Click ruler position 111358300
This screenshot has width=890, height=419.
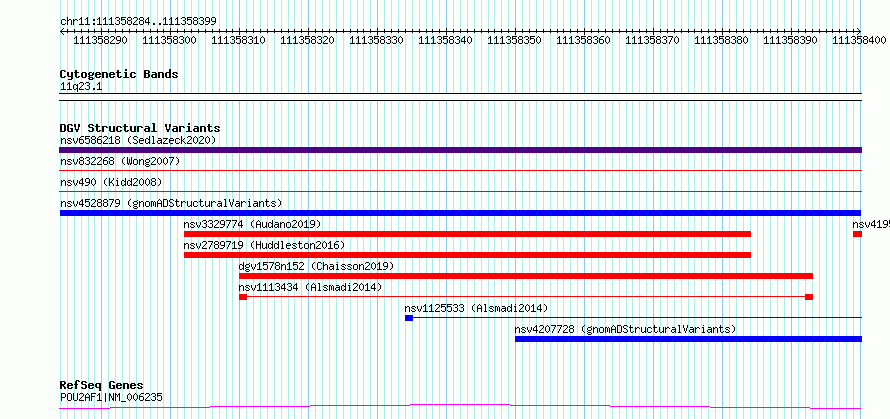(x=170, y=40)
